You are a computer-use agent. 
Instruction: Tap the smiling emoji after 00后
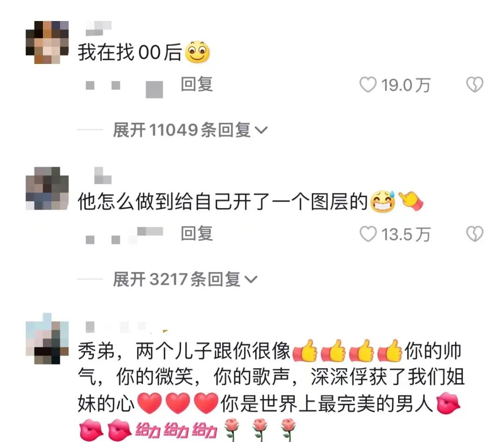tap(197, 52)
